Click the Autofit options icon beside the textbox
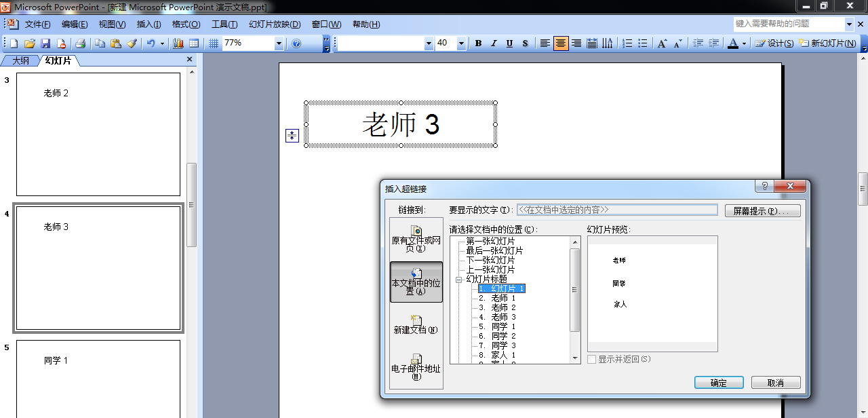The width and height of the screenshot is (868, 418). (292, 136)
